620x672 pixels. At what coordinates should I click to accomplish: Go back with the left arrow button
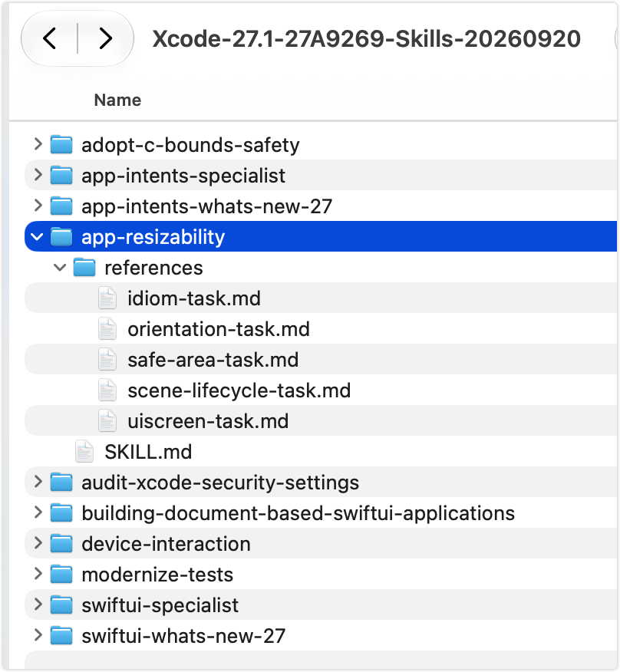(x=50, y=38)
